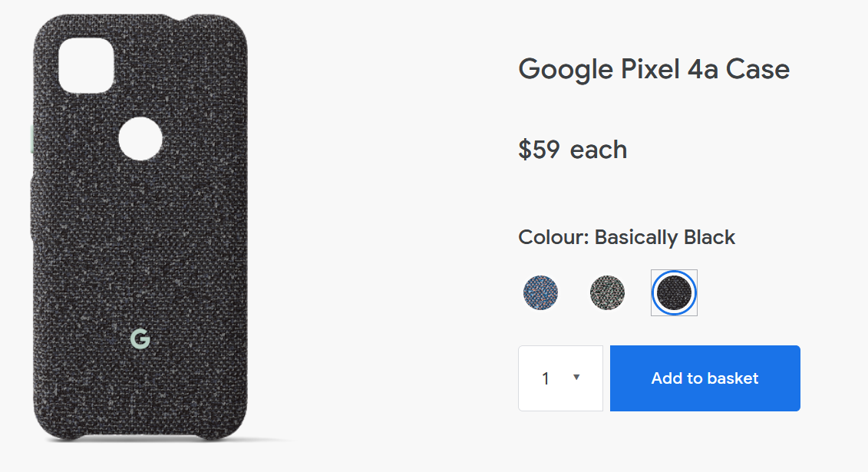Choose the grey speckled colour swatch
The height and width of the screenshot is (472, 868).
tap(607, 292)
